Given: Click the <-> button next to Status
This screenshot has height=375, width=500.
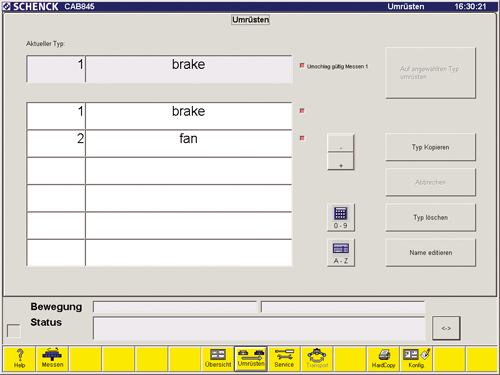Looking at the screenshot, I should tap(446, 328).
